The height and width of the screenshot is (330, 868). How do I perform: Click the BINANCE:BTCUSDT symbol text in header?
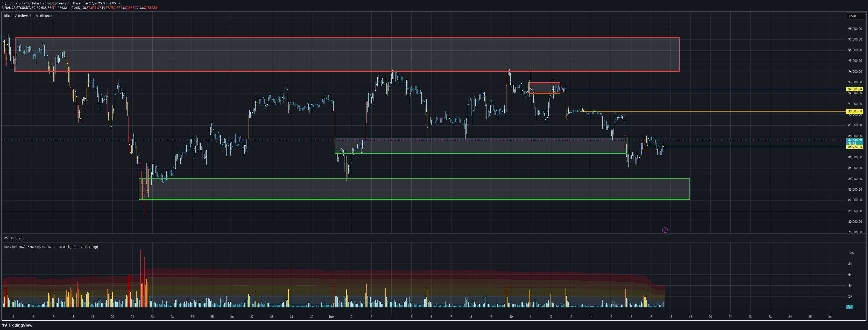pos(16,8)
